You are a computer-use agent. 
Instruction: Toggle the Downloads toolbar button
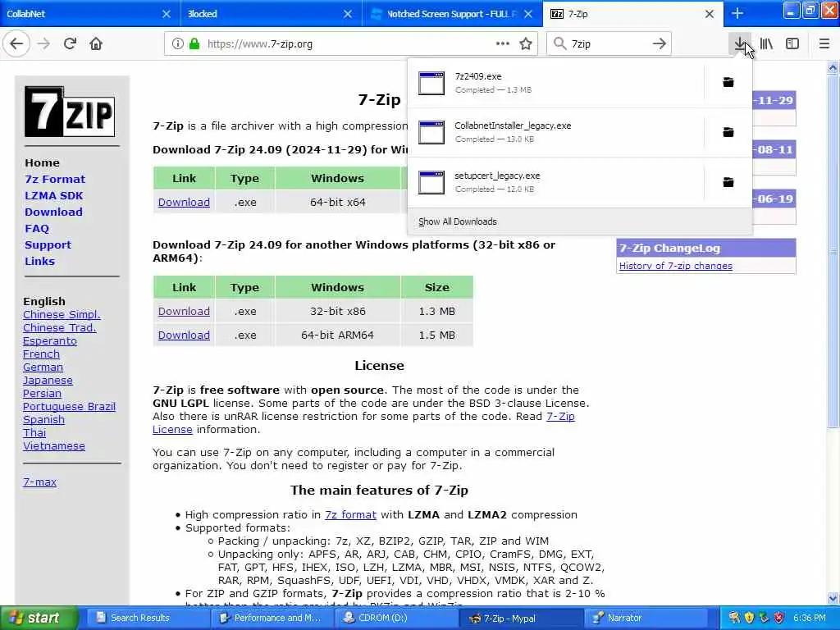[x=741, y=44]
